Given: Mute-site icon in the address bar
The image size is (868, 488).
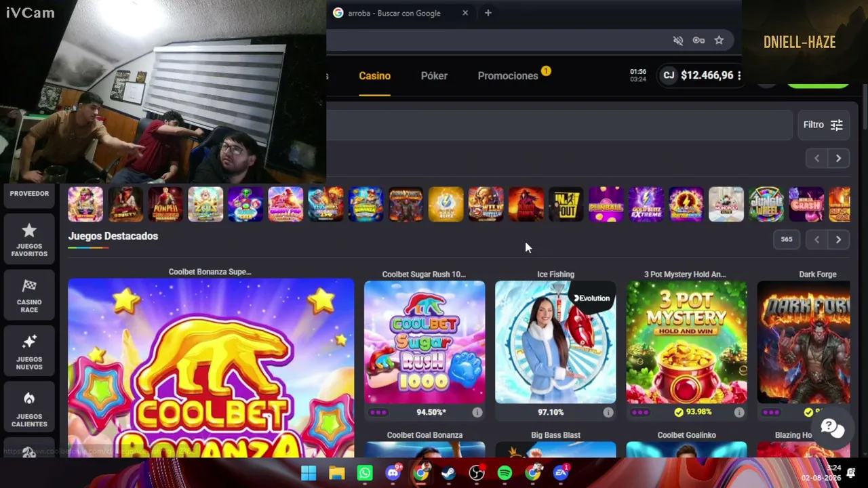Looking at the screenshot, I should pyautogui.click(x=678, y=41).
